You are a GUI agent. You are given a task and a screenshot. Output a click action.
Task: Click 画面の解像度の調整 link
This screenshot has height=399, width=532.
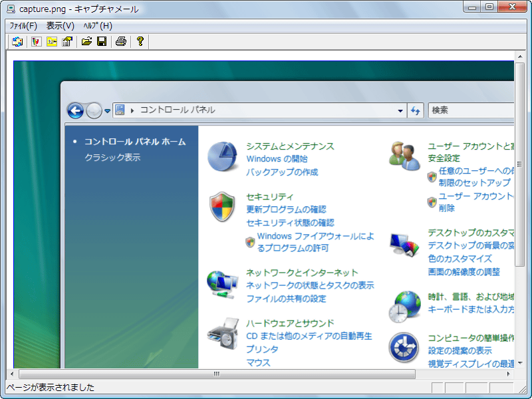pyautogui.click(x=464, y=272)
